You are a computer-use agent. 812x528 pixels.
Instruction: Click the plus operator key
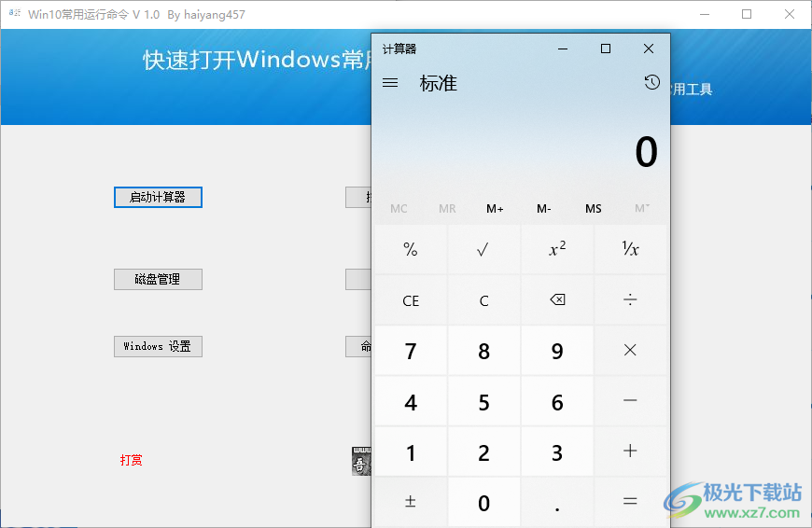pos(630,452)
